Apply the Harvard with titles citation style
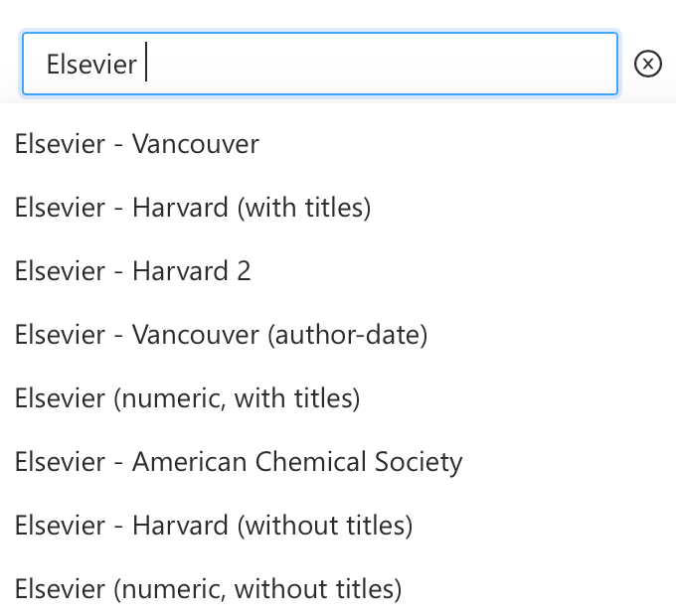Image resolution: width=676 pixels, height=616 pixels. click(x=338, y=208)
